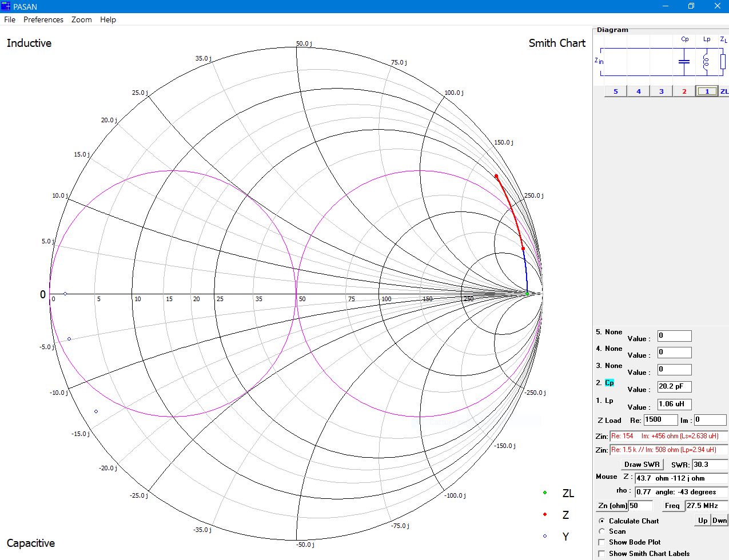Click the element 3 Value field

tap(674, 370)
